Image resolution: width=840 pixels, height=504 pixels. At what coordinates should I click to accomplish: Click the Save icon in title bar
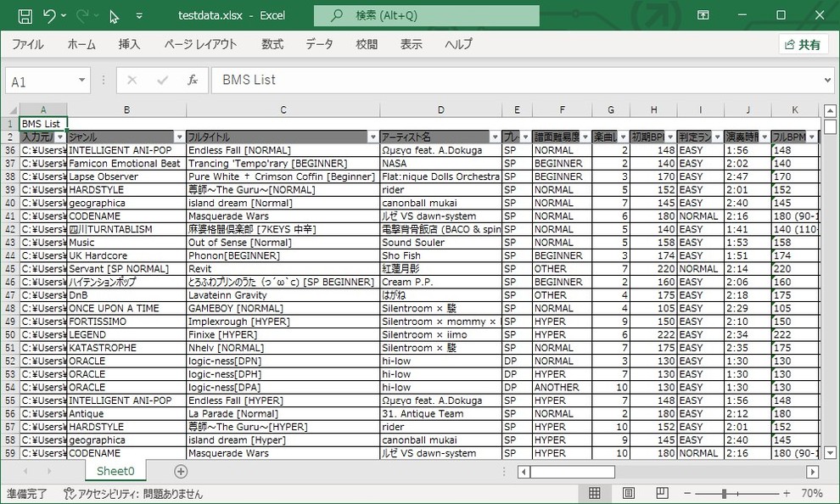click(x=25, y=15)
